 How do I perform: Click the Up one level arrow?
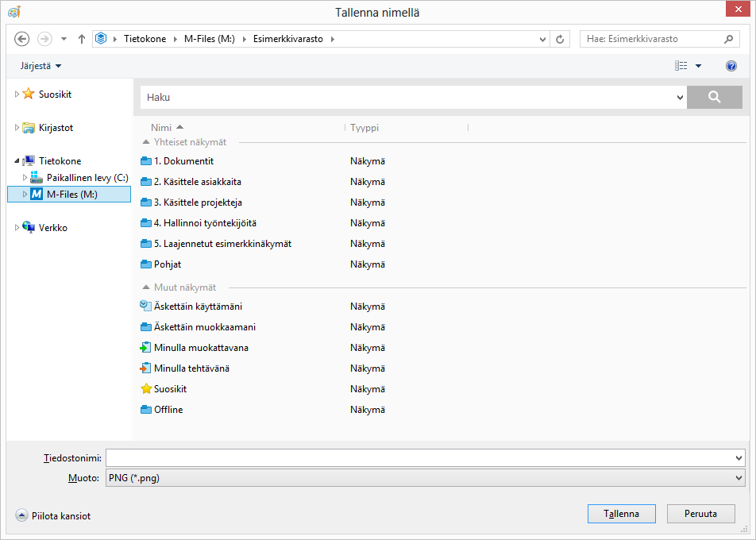[81, 39]
